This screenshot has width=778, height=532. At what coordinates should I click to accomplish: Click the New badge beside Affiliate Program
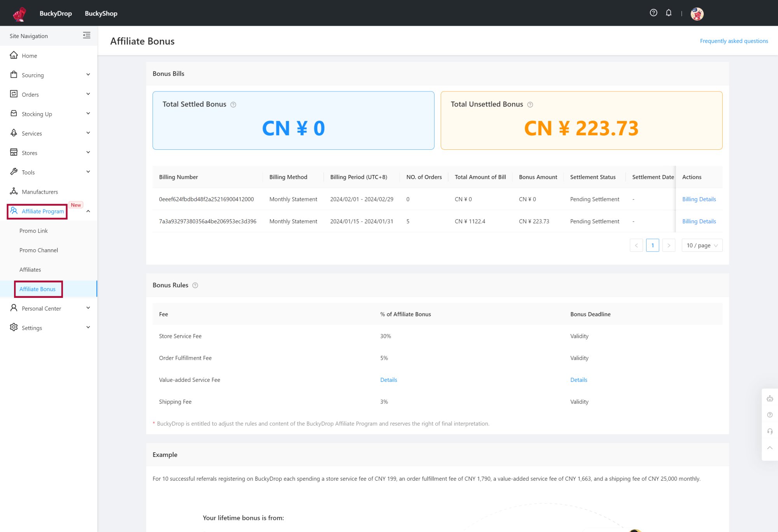tap(76, 205)
